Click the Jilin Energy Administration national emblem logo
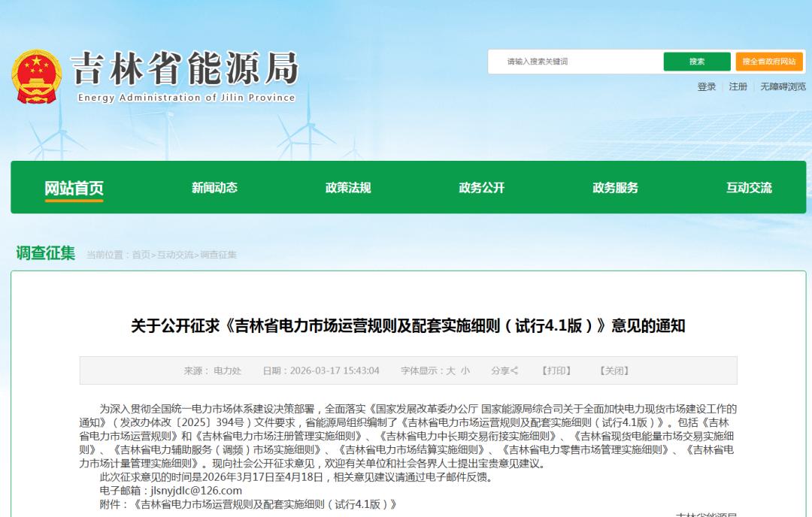This screenshot has width=812, height=517. coord(38,75)
